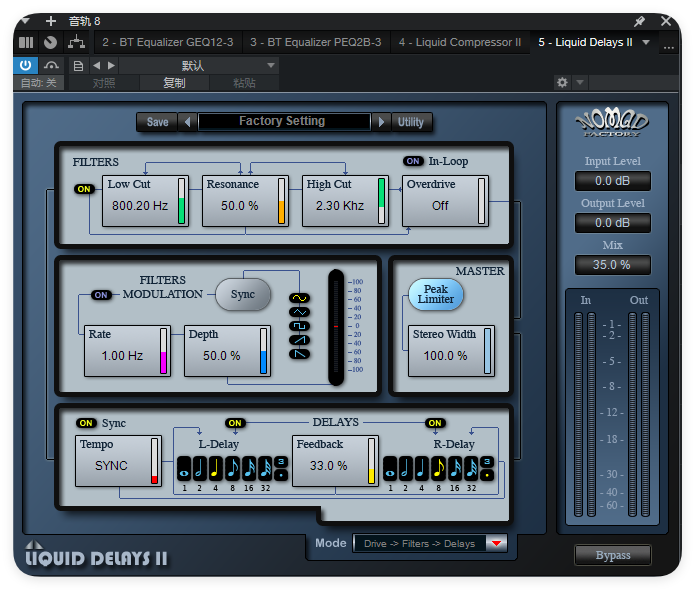
Task: Toggle Filters section ON switch
Action: (84, 189)
